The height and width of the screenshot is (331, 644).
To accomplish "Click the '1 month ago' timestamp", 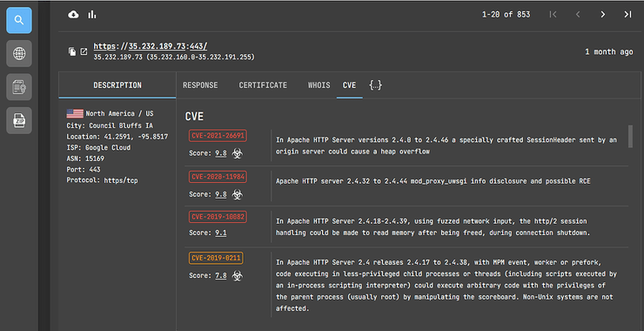I will [x=609, y=51].
